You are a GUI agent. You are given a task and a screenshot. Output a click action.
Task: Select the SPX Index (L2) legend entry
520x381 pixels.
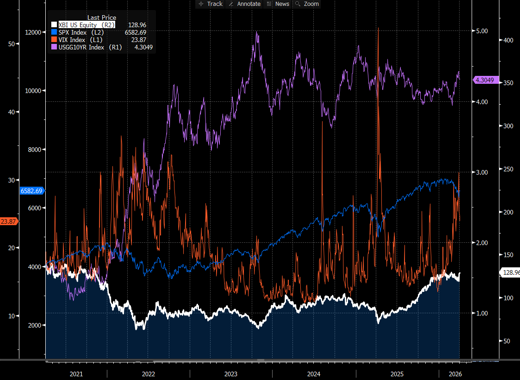click(81, 32)
